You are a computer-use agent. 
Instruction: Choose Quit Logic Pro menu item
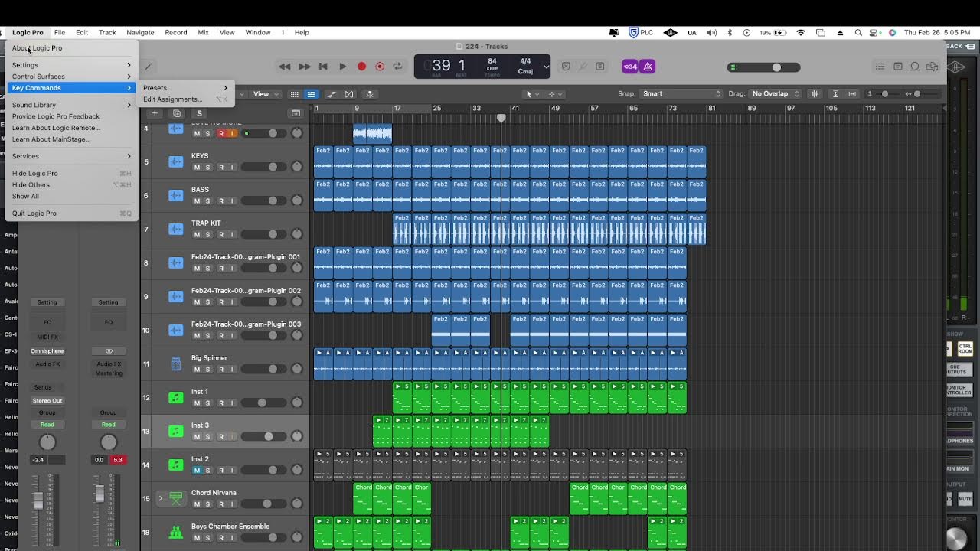tap(71, 214)
